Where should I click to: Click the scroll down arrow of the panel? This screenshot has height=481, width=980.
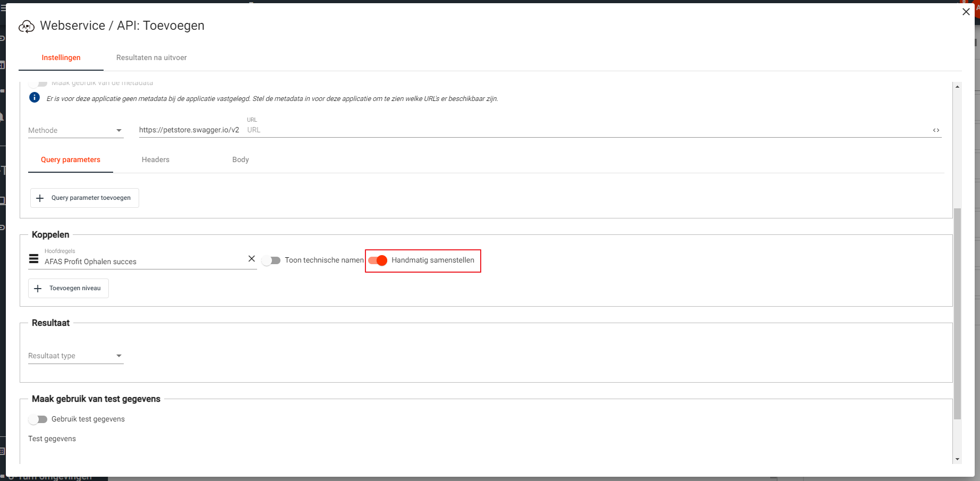(957, 459)
